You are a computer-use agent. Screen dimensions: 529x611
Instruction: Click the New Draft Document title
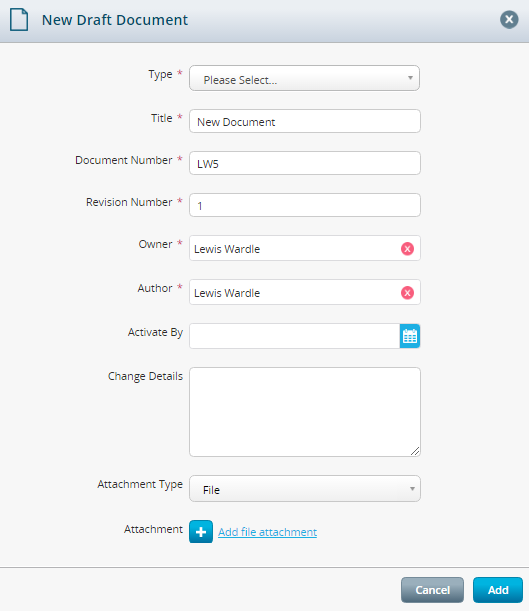tap(115, 20)
